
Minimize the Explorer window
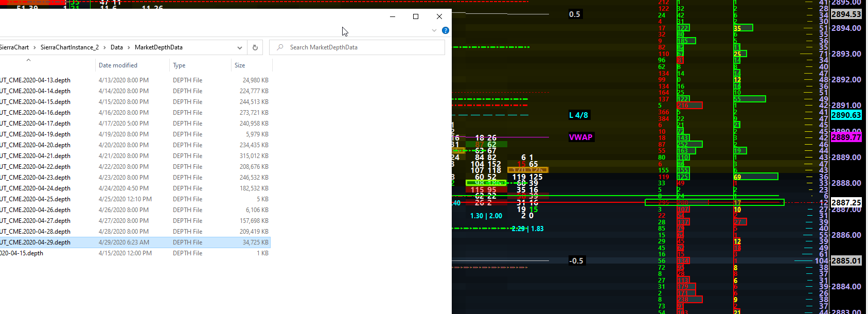click(x=393, y=16)
